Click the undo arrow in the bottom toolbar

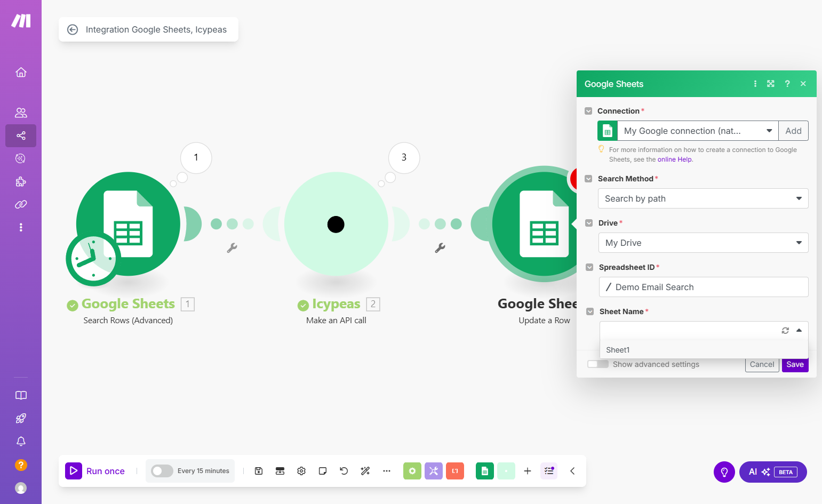(344, 471)
